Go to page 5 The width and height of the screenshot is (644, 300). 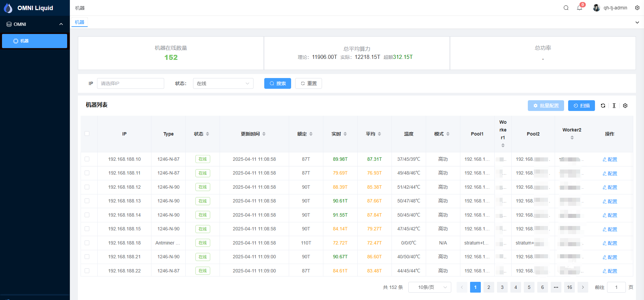coord(529,287)
